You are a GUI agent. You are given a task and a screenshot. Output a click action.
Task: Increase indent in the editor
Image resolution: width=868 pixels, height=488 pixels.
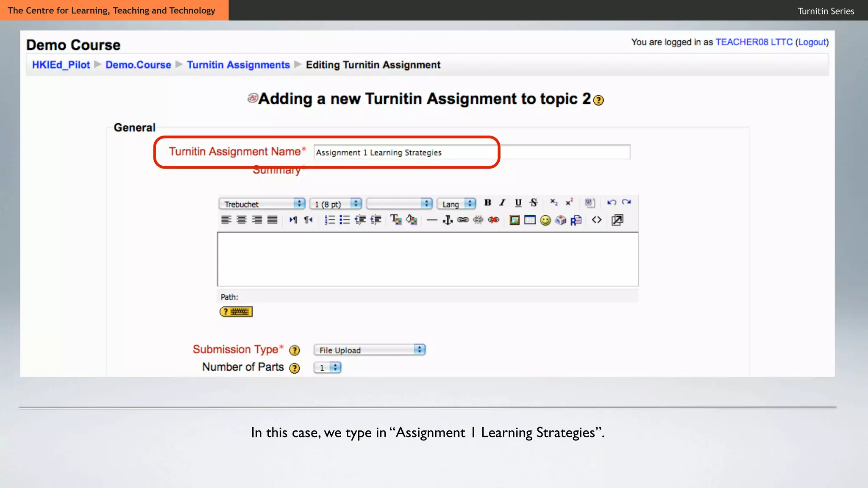tap(376, 219)
